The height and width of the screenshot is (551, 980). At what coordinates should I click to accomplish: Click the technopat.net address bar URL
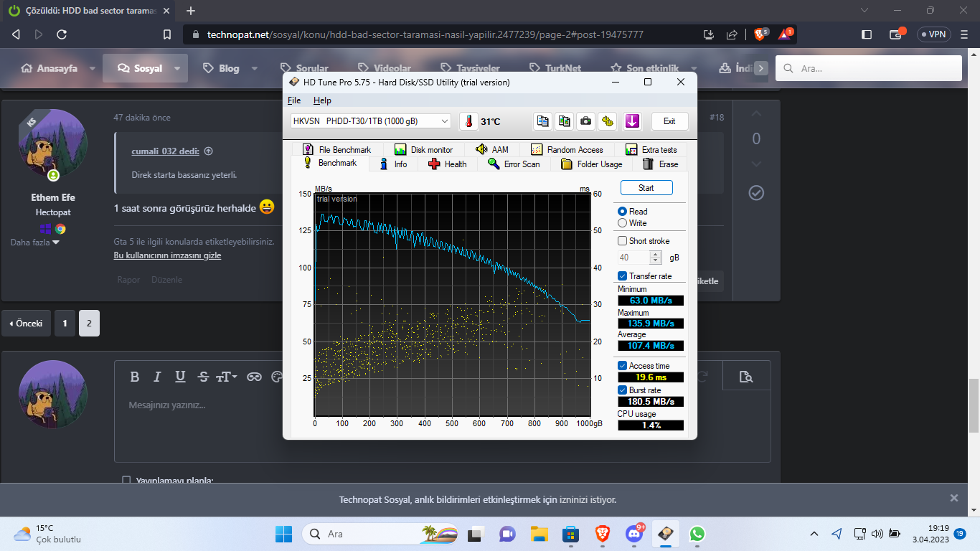pyautogui.click(x=425, y=34)
